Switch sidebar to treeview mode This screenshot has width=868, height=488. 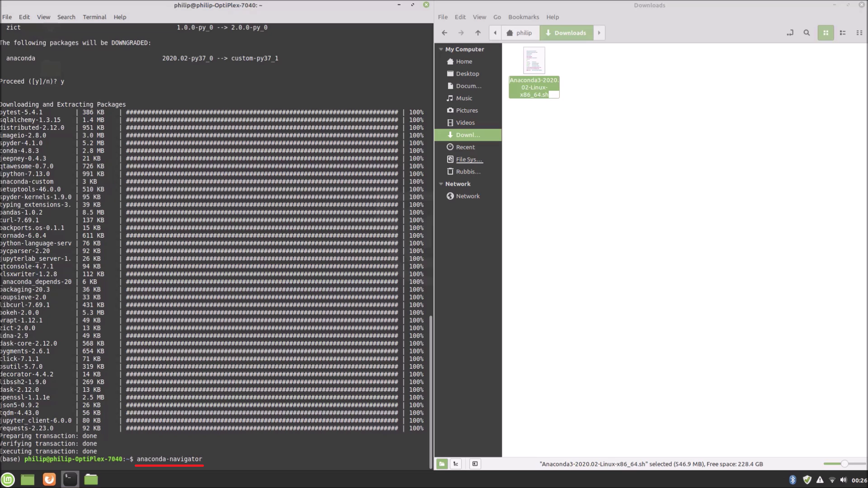point(456,464)
